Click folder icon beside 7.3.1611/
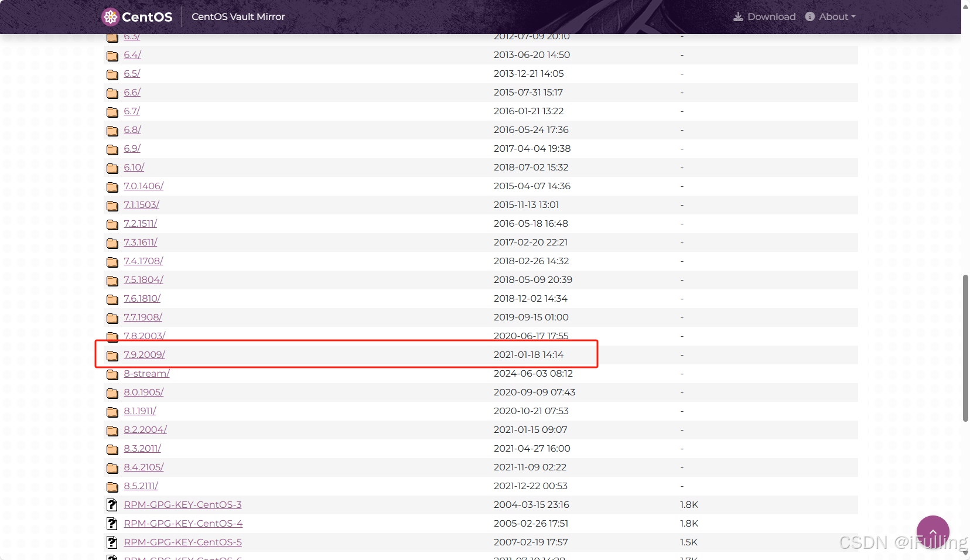 [112, 243]
